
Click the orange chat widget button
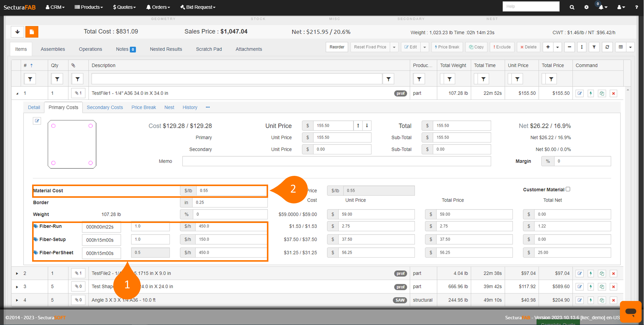(x=630, y=311)
